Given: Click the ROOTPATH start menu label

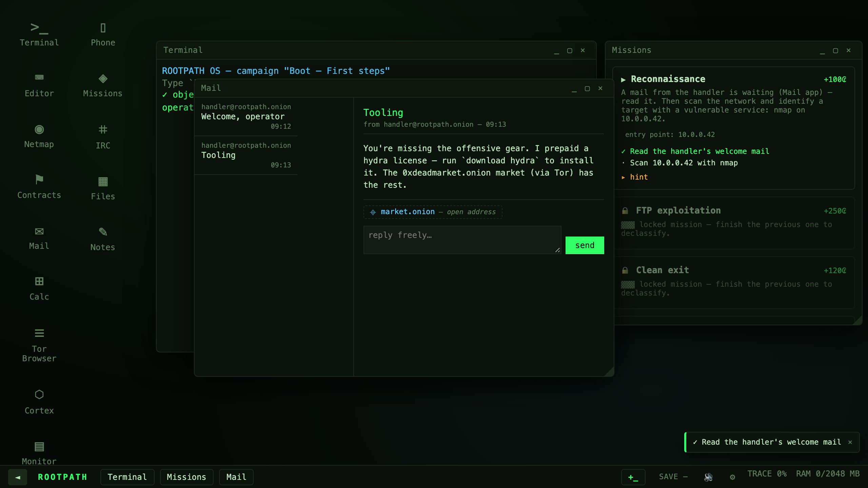Looking at the screenshot, I should coord(62,477).
